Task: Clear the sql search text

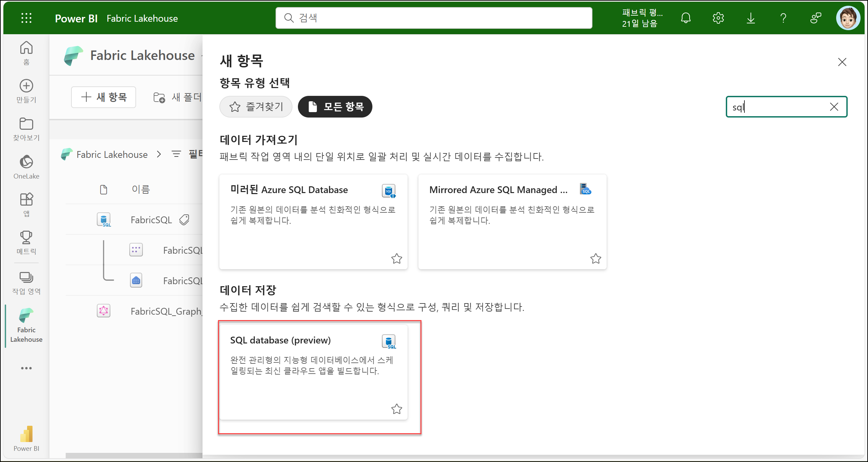Action: click(834, 107)
